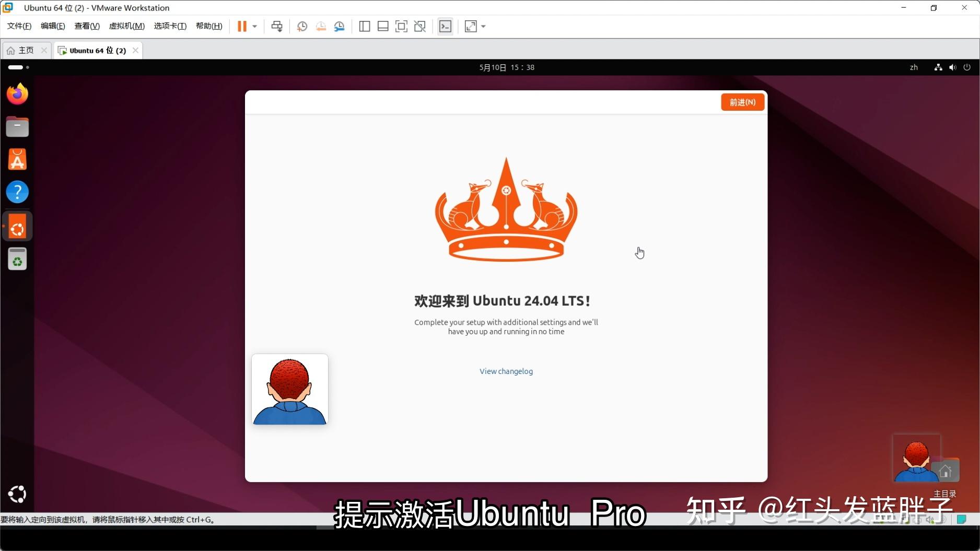The image size is (980, 551).
Task: Send Ctrl+Alt+Del to the guest
Action: pos(277,26)
